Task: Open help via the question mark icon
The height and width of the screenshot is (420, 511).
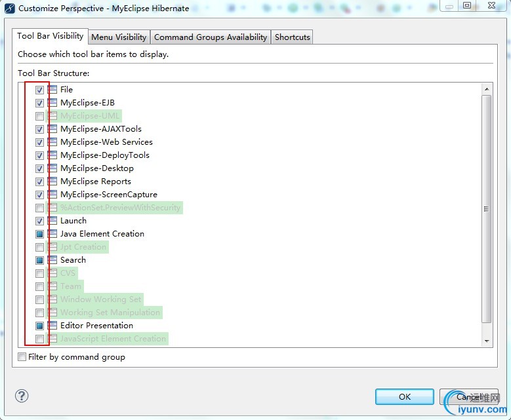Action: (22, 396)
